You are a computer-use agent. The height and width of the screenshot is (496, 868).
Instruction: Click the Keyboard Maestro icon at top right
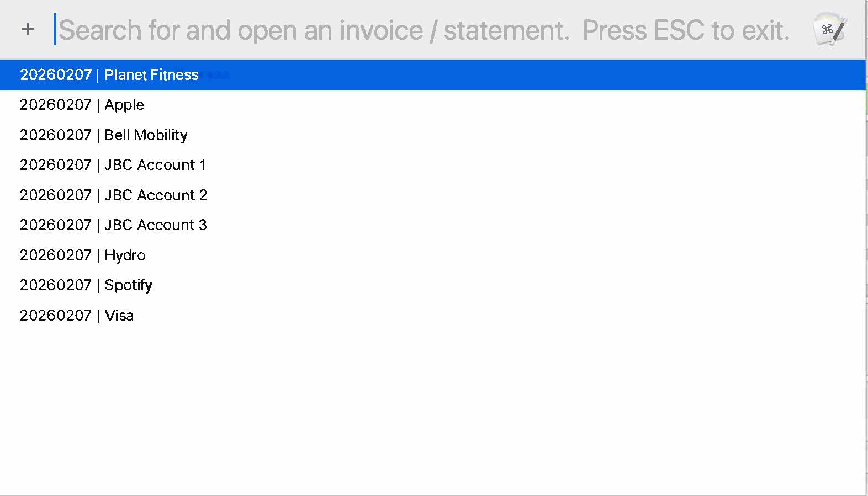[829, 29]
